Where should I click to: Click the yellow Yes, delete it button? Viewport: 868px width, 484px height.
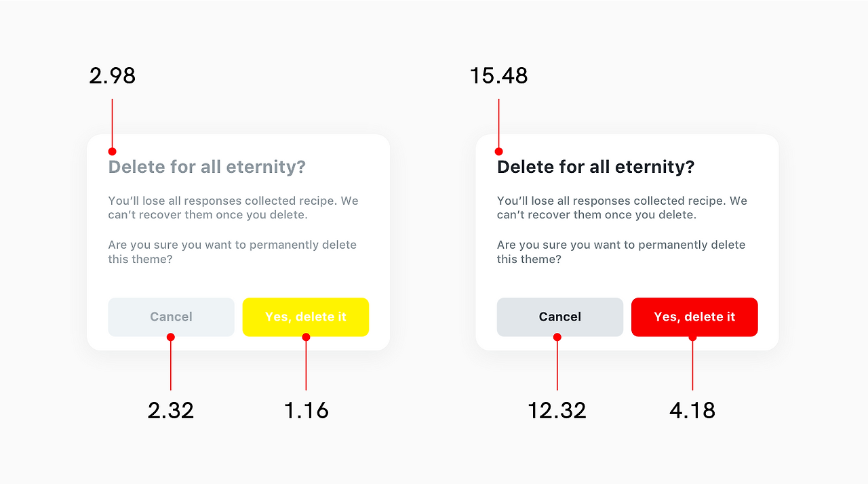(306, 317)
